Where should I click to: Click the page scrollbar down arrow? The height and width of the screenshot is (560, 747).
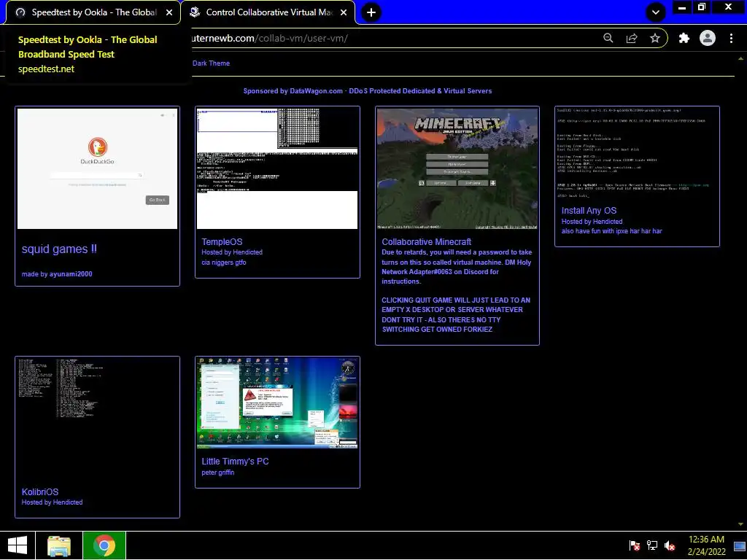coord(740,524)
